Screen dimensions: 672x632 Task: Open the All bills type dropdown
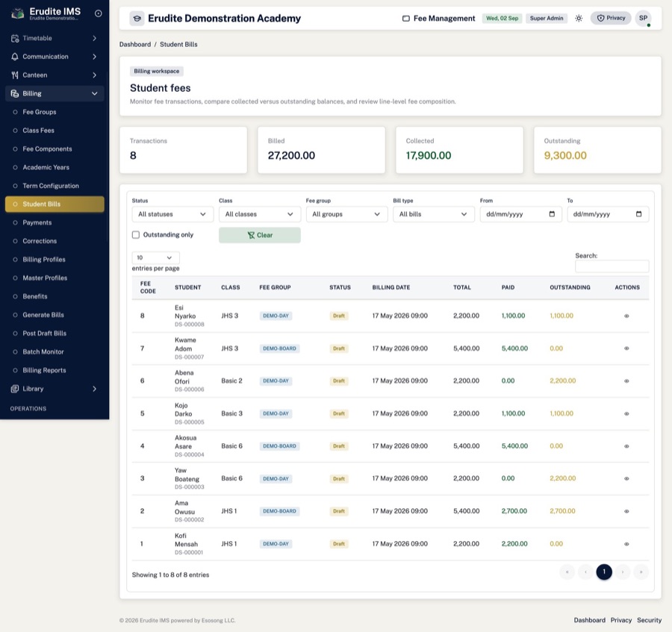point(434,214)
